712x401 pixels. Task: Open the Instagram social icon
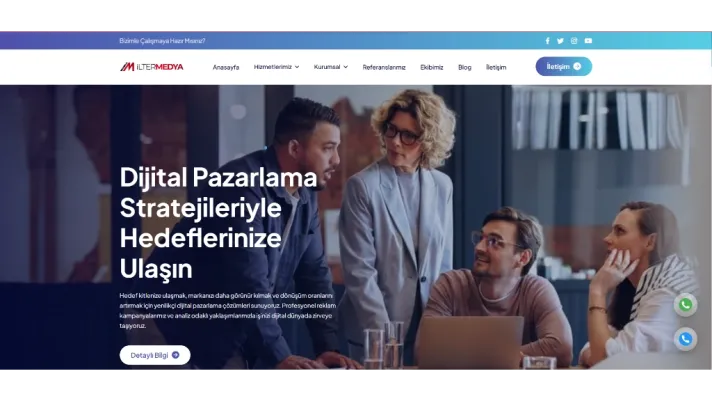pyautogui.click(x=574, y=41)
